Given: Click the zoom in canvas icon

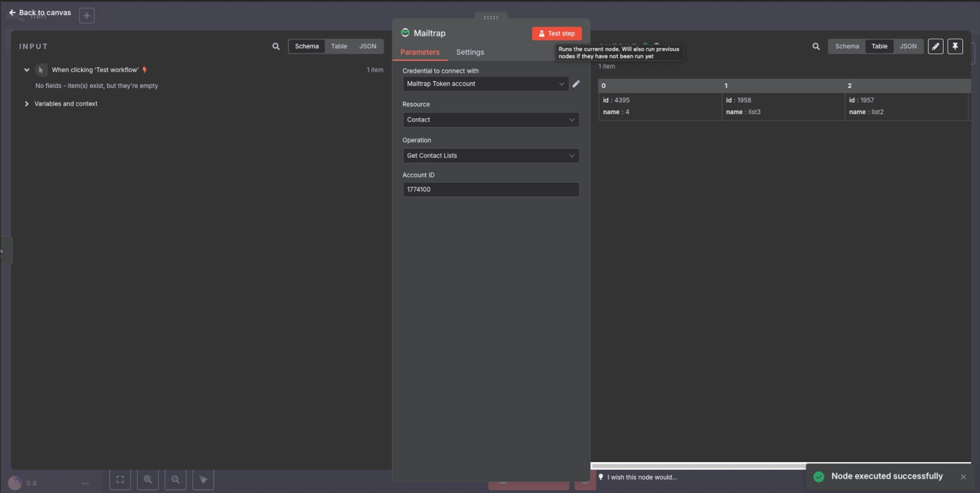Looking at the screenshot, I should (148, 480).
